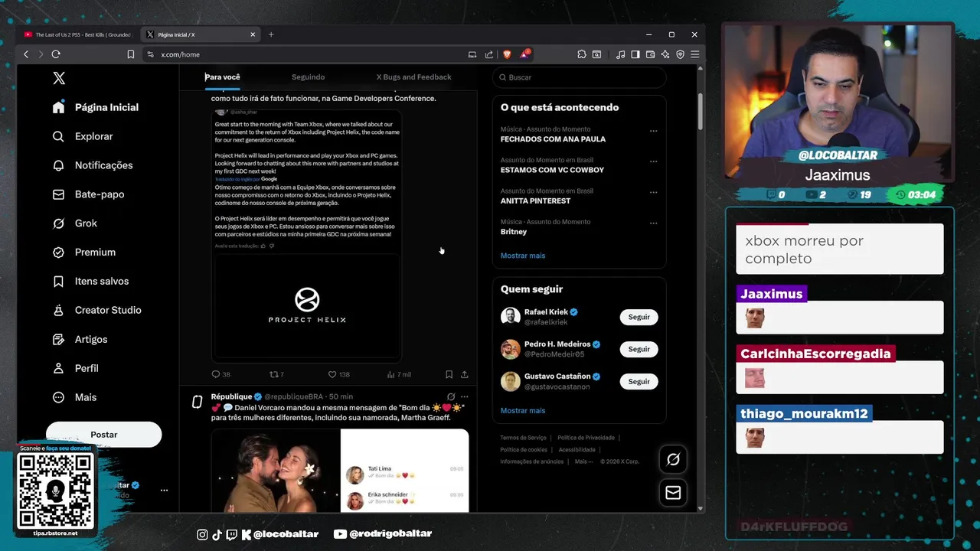Open the Brave Shields lion icon
This screenshot has width=980, height=551.
point(506,54)
